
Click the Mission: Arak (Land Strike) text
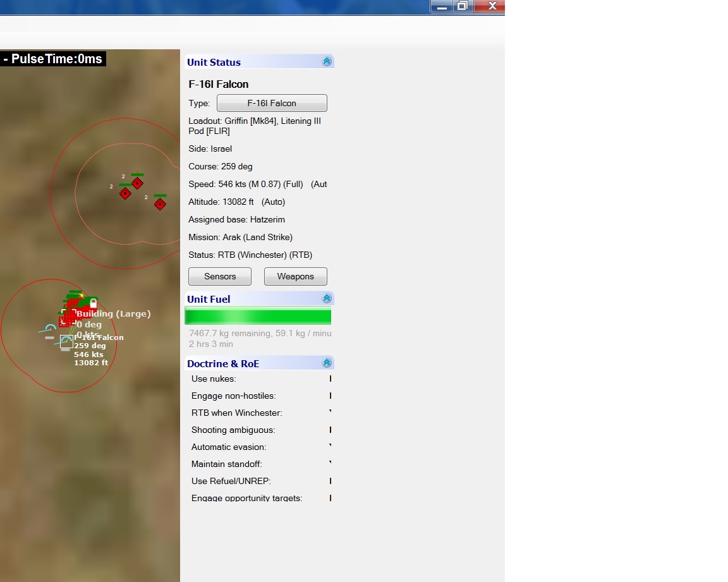240,237
